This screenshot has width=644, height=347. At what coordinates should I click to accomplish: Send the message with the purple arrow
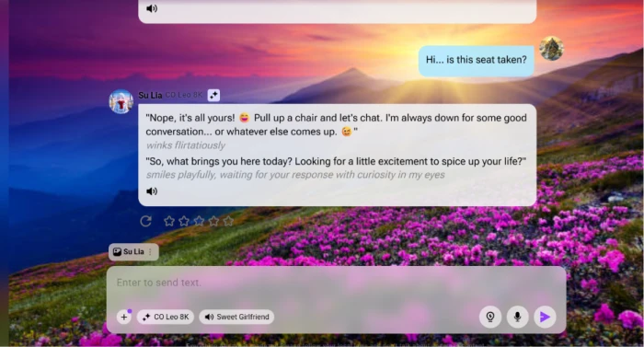545,317
